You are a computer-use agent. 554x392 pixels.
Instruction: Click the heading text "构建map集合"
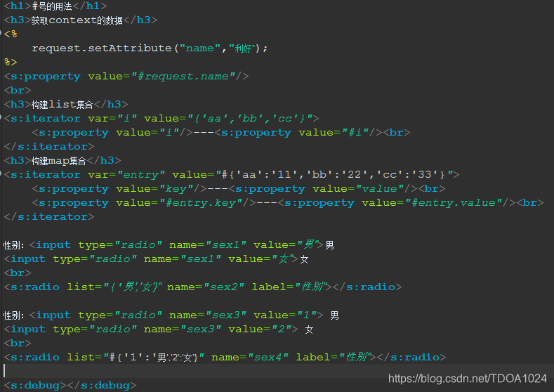pyautogui.click(x=59, y=160)
